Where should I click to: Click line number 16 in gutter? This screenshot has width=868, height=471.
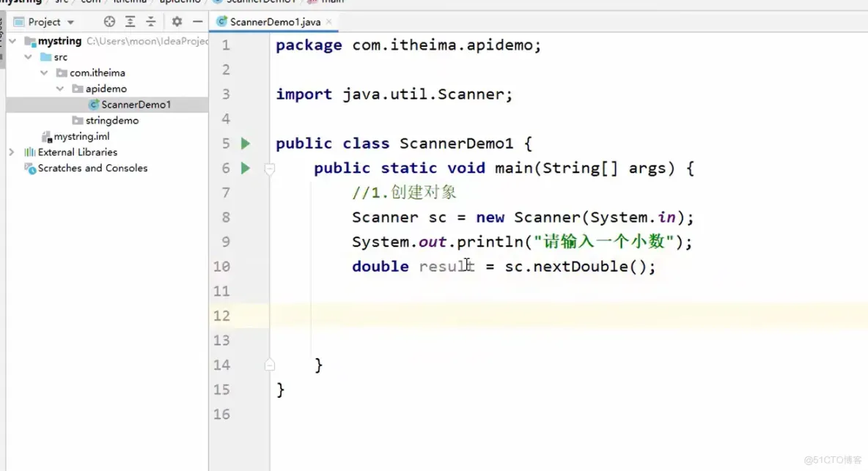(x=221, y=415)
